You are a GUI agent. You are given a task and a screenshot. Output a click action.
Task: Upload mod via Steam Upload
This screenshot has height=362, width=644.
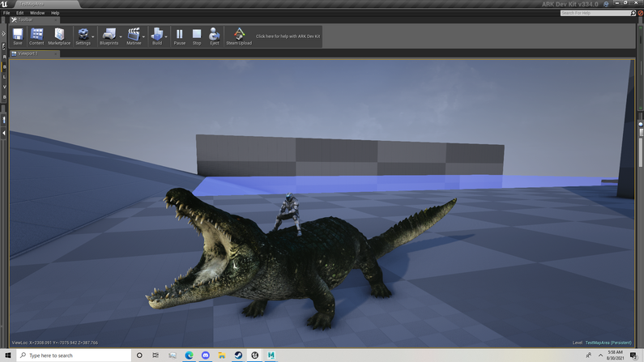[x=239, y=36]
